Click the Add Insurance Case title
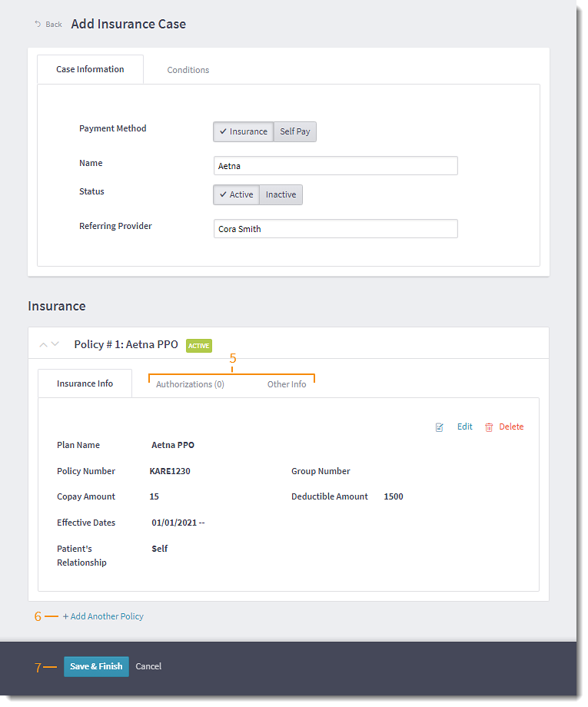Screen dimensions: 588x707 (128, 24)
